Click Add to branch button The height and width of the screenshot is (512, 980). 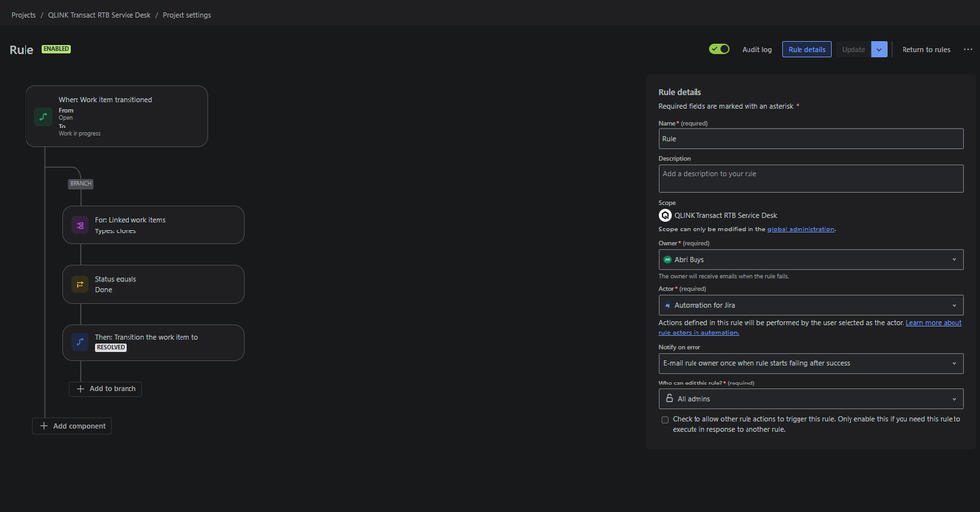pyautogui.click(x=105, y=388)
